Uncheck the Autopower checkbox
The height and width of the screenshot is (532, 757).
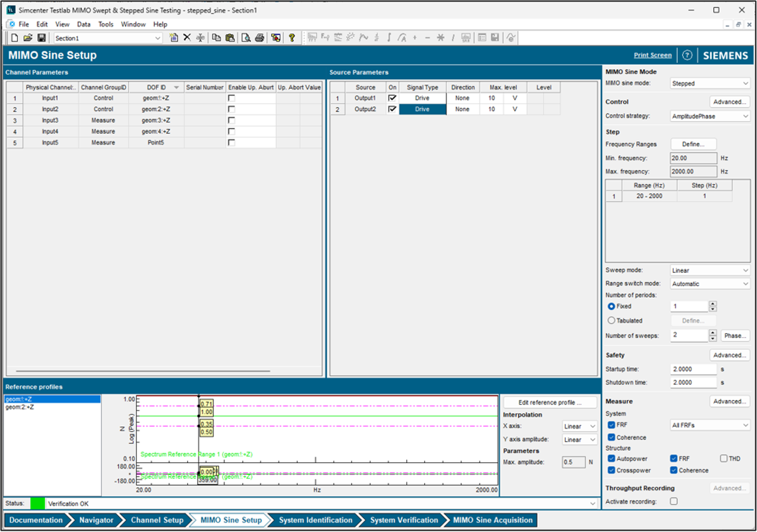click(x=612, y=458)
